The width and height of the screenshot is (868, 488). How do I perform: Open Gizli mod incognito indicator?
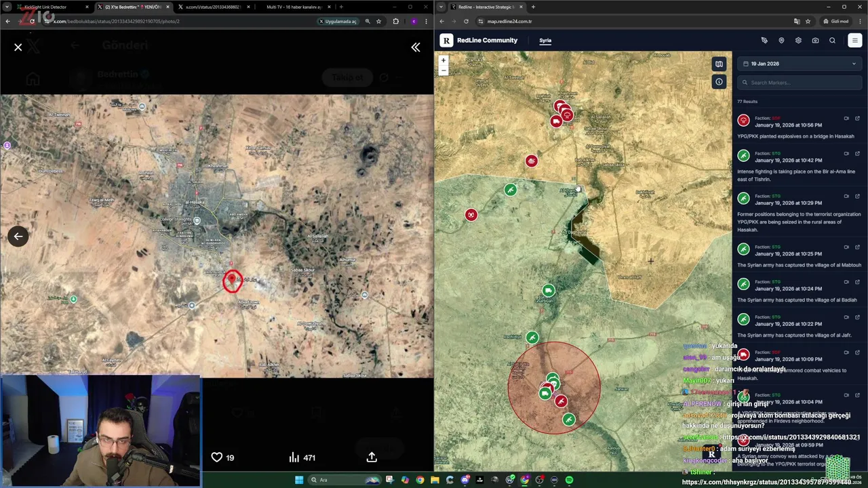836,21
